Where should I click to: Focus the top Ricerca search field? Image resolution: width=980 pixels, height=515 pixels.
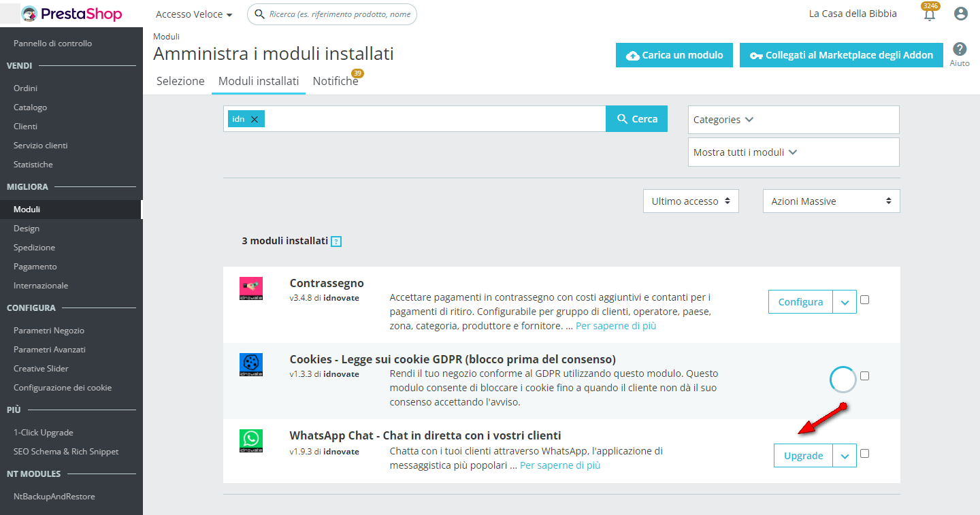tap(332, 14)
